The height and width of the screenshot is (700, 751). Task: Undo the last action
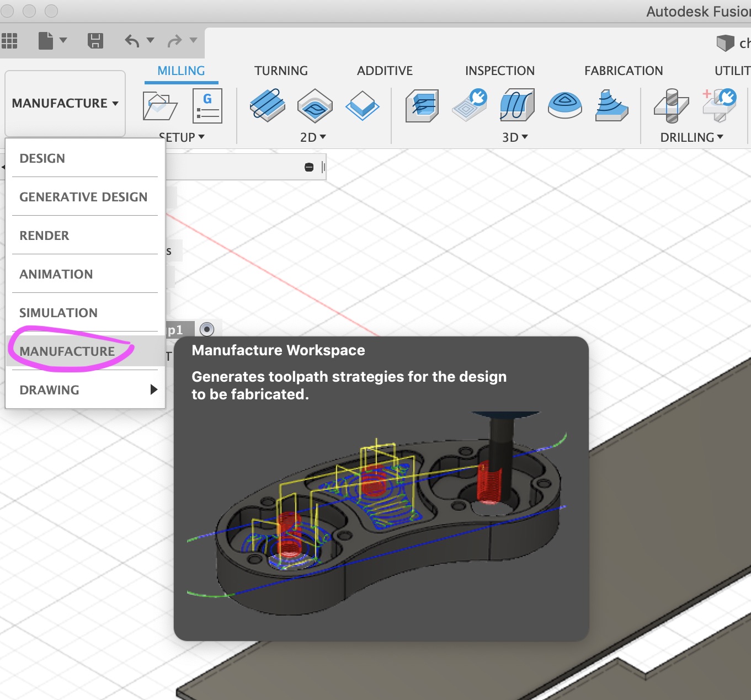pos(132,41)
